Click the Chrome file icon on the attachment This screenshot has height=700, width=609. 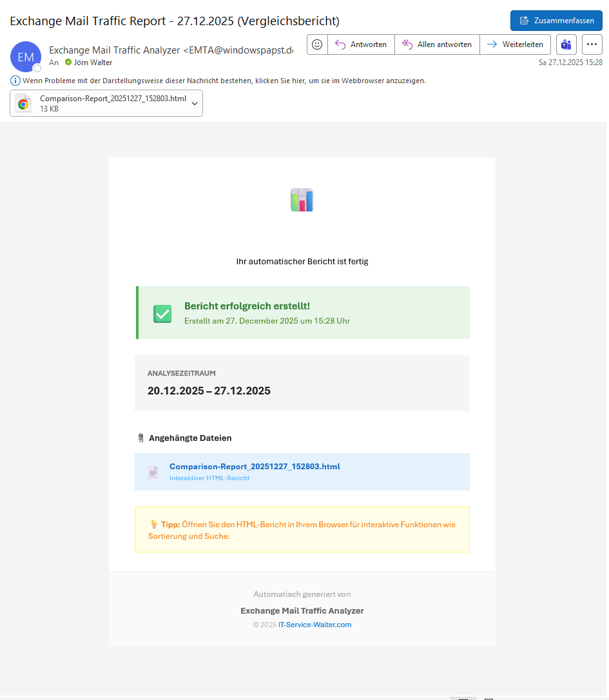[x=24, y=104]
